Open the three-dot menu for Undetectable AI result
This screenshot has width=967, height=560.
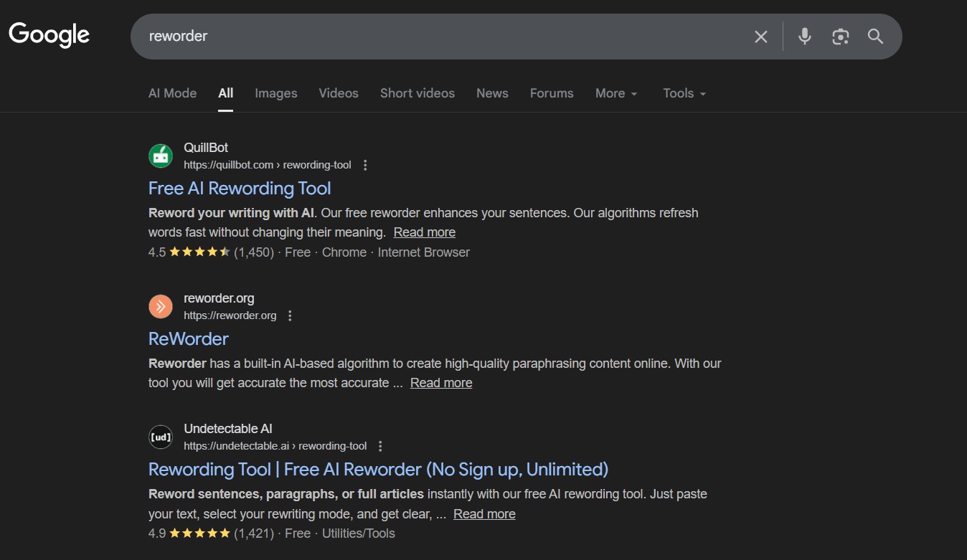379,445
